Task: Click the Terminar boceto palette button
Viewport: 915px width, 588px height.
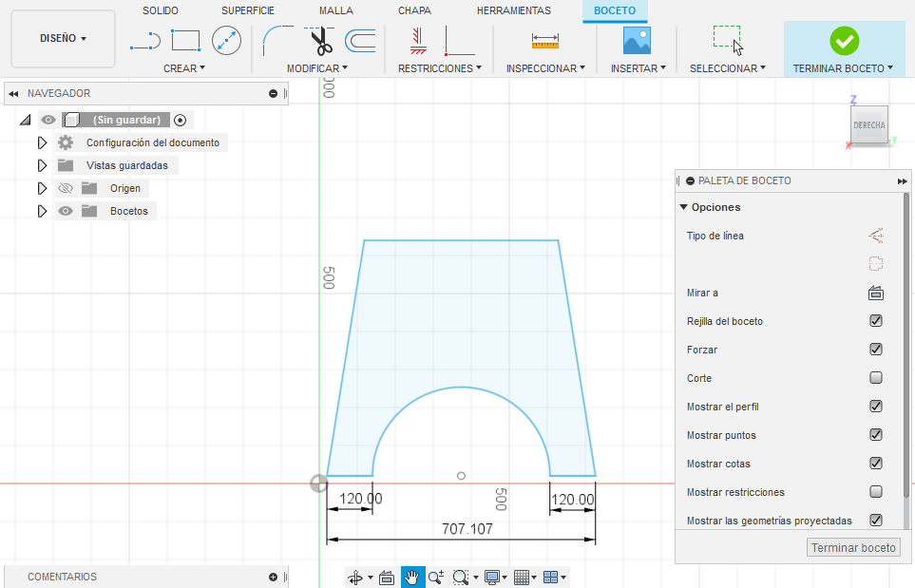Action: (853, 548)
